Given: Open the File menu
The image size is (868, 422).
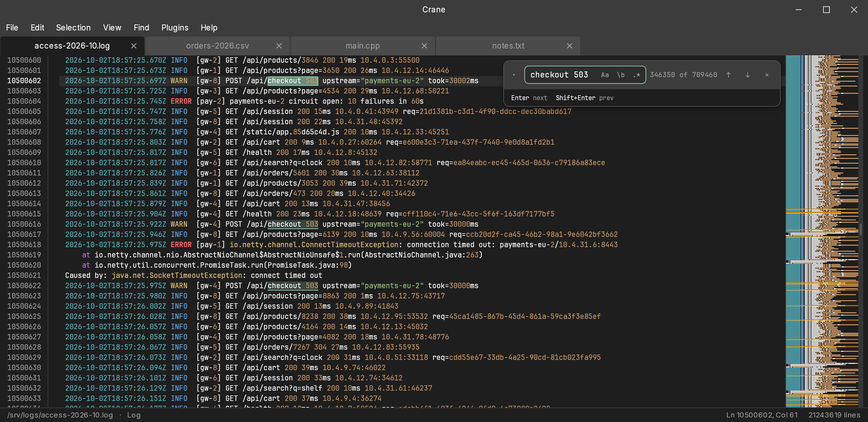Looking at the screenshot, I should click(12, 28).
